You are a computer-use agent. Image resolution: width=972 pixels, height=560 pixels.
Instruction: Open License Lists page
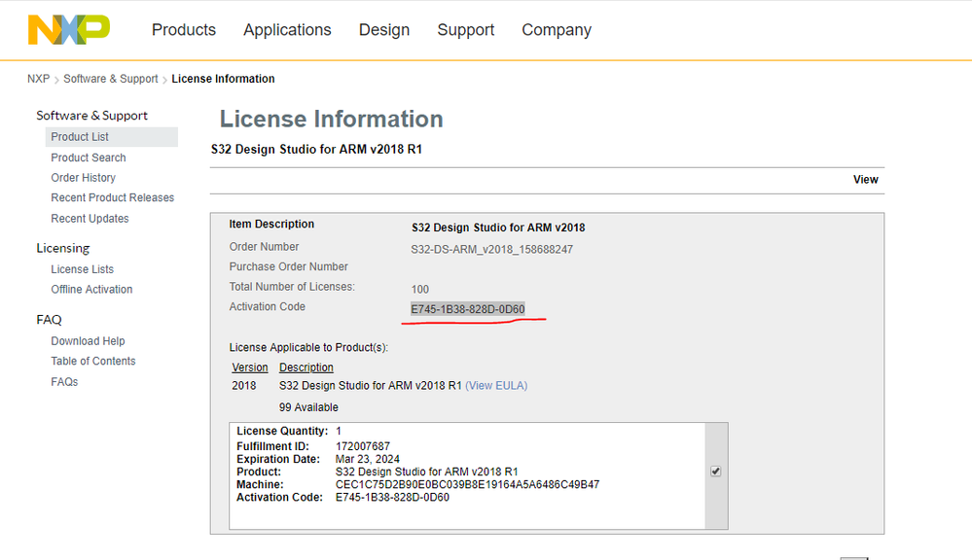[83, 269]
